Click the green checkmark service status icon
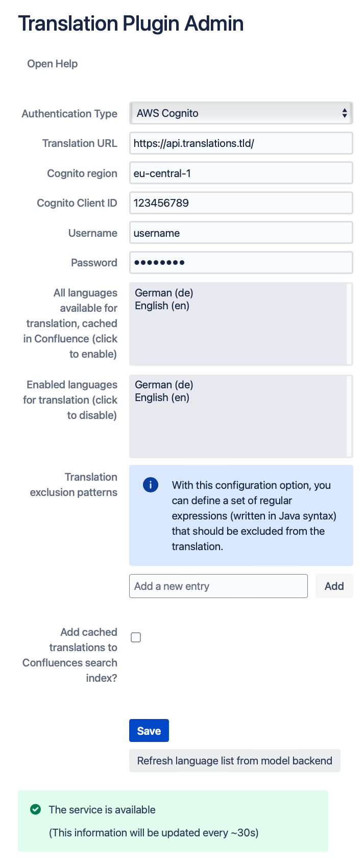Image resolution: width=364 pixels, height=868 pixels. tap(36, 809)
